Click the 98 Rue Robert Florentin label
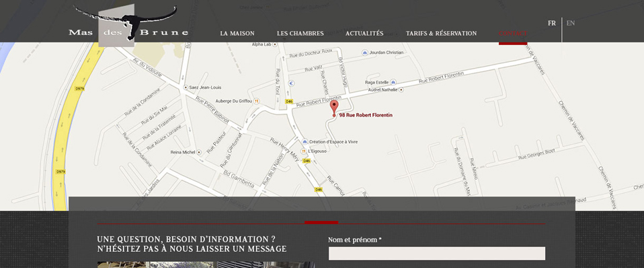 [x=366, y=115]
